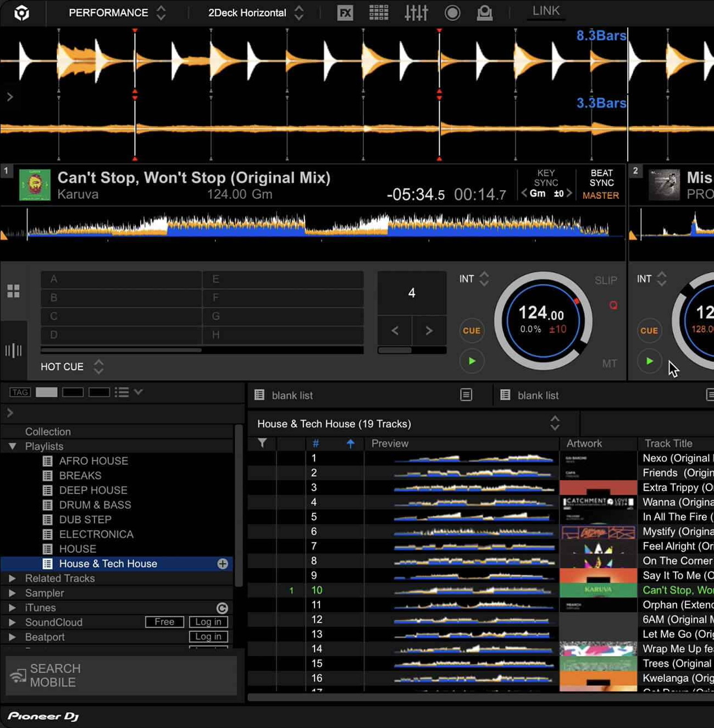This screenshot has height=728, width=714.
Task: Toggle MT master tempo on deck 1
Action: (609, 363)
